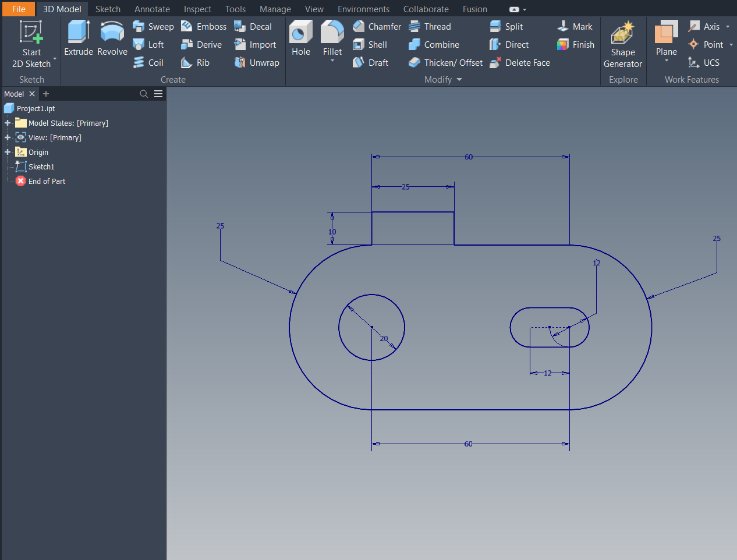737x560 pixels.
Task: Switch to the Annotate tab
Action: click(152, 9)
